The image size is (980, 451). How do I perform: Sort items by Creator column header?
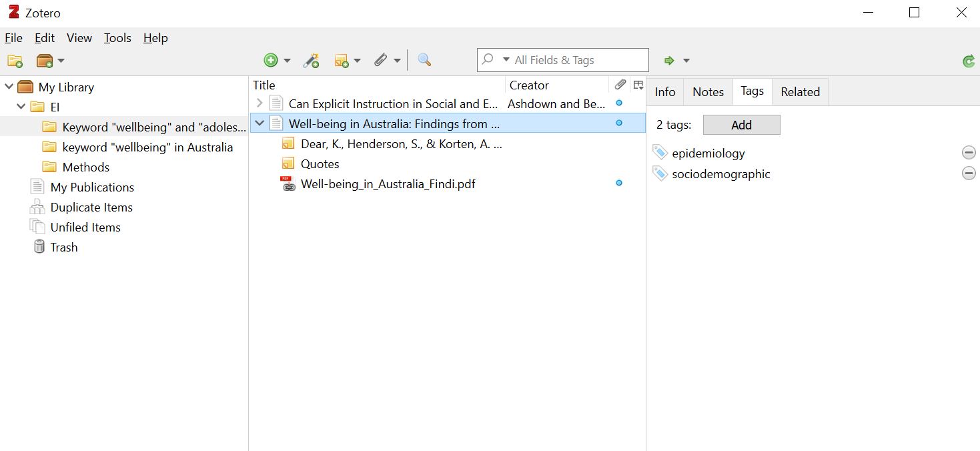click(x=557, y=85)
